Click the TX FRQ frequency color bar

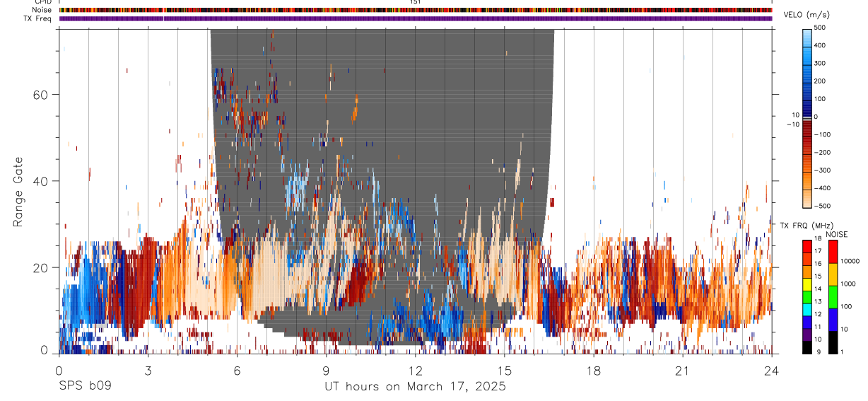point(807,296)
